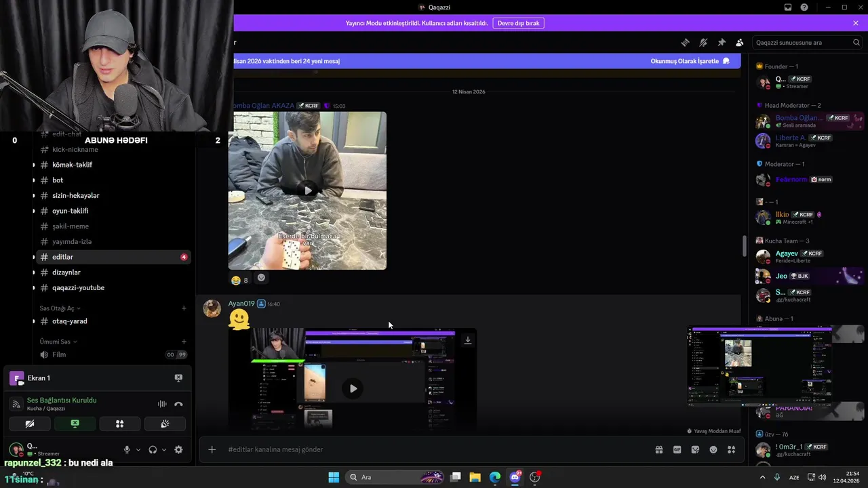Dismiss the purple streamer mode banner

856,23
